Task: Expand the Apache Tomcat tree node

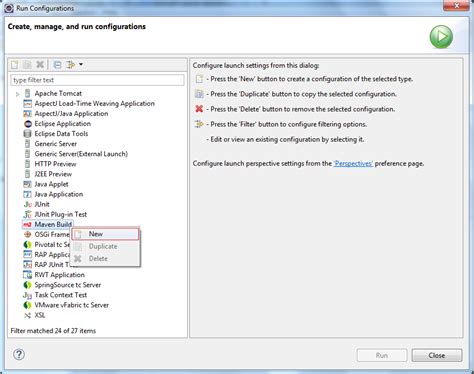Action: pos(17,94)
